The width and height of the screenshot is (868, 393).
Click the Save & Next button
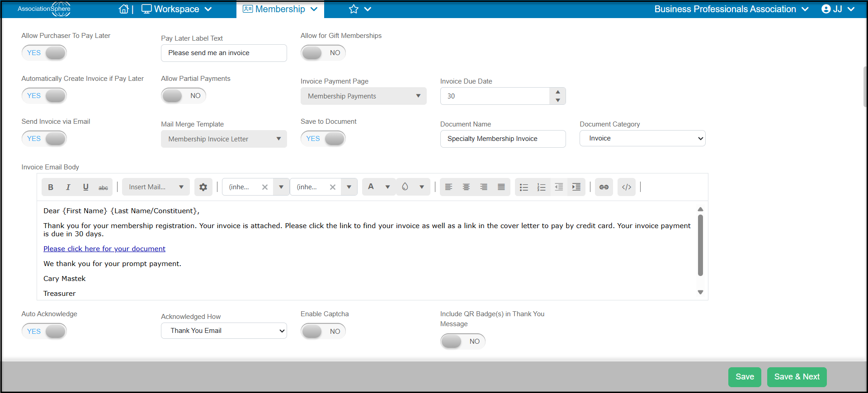tap(797, 377)
